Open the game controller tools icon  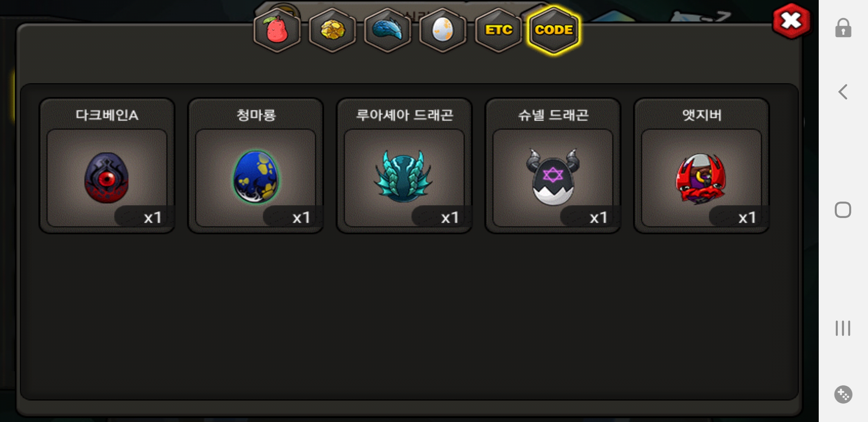843,394
